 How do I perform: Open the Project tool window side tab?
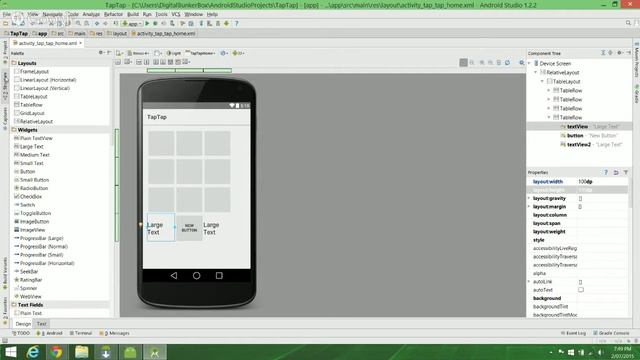coord(5,52)
